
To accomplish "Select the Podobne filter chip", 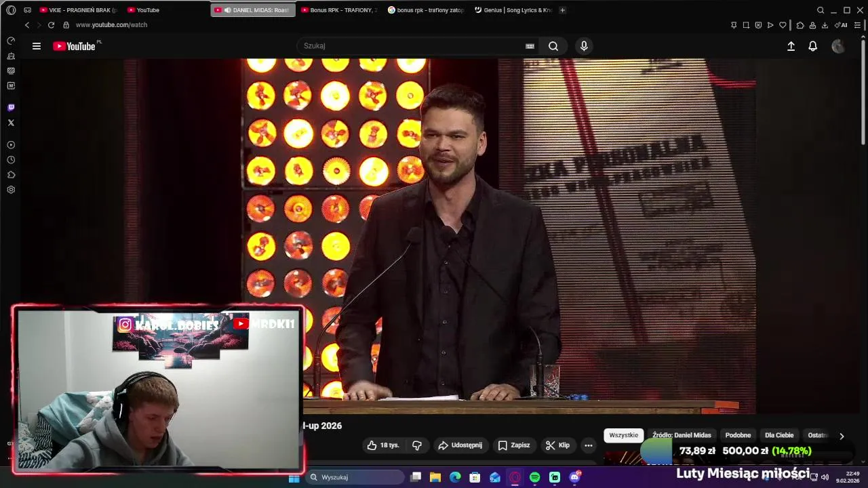I will (x=738, y=435).
